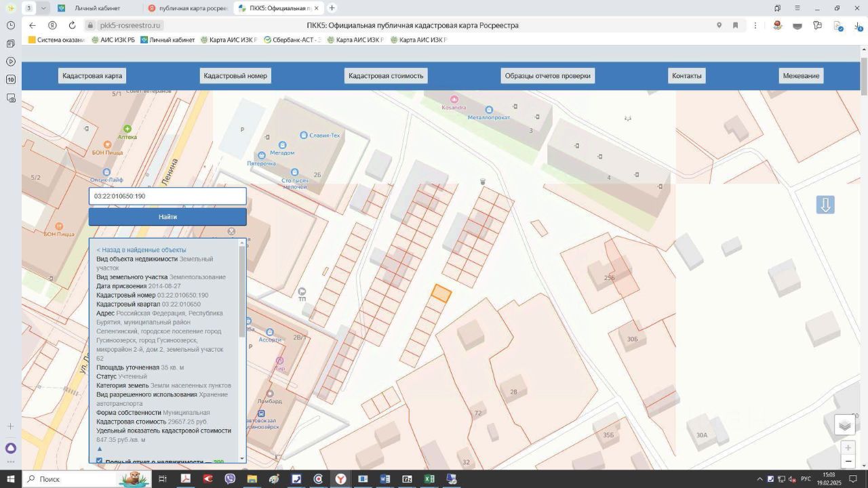Click the Найти search button
Screen dimensions: 868x488
(167, 217)
